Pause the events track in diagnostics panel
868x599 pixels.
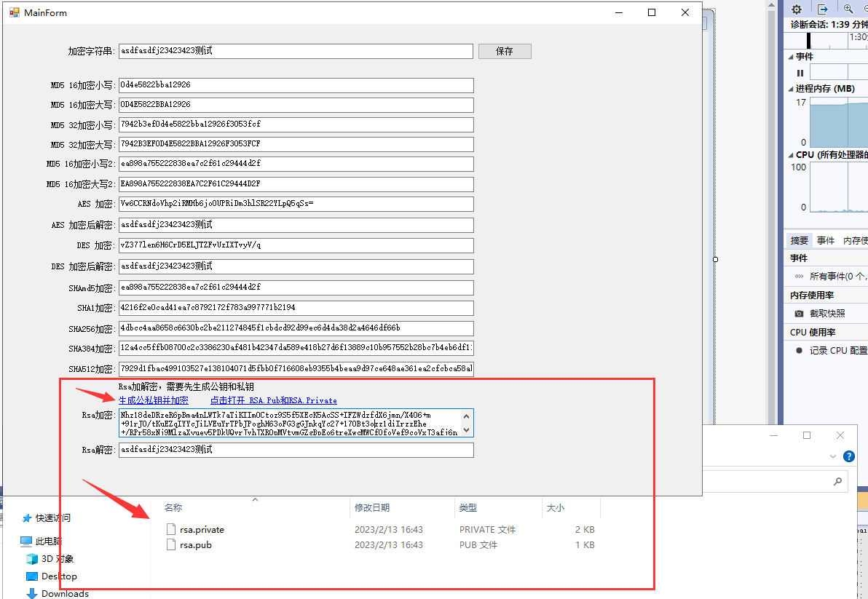[x=800, y=73]
